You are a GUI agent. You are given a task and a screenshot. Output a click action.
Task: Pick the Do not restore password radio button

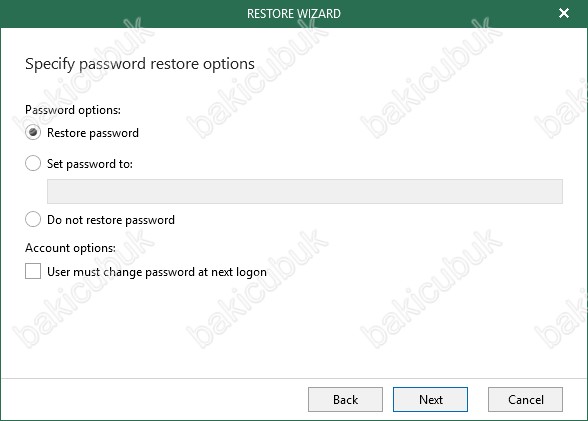pyautogui.click(x=33, y=219)
